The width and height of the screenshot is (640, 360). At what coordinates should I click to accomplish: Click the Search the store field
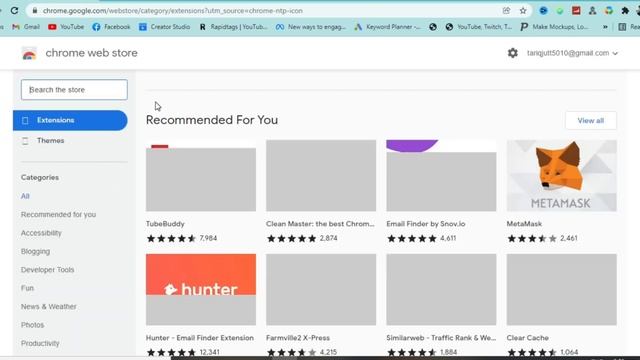74,90
